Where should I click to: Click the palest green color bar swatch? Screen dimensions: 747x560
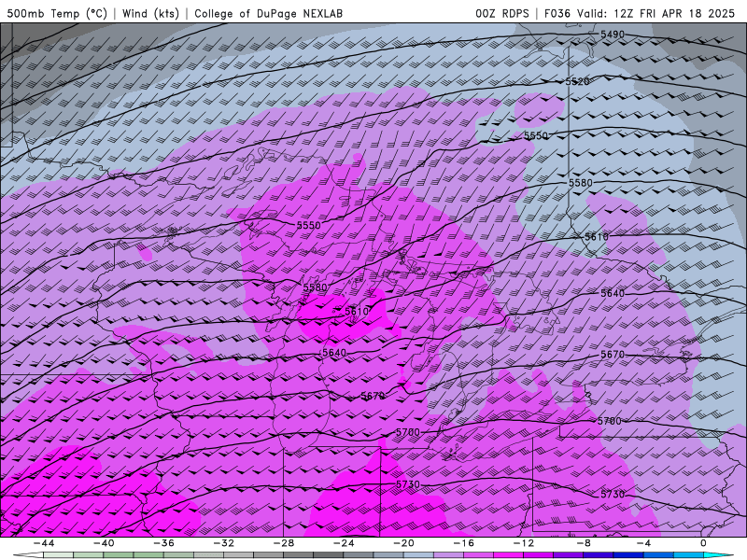click(58, 555)
